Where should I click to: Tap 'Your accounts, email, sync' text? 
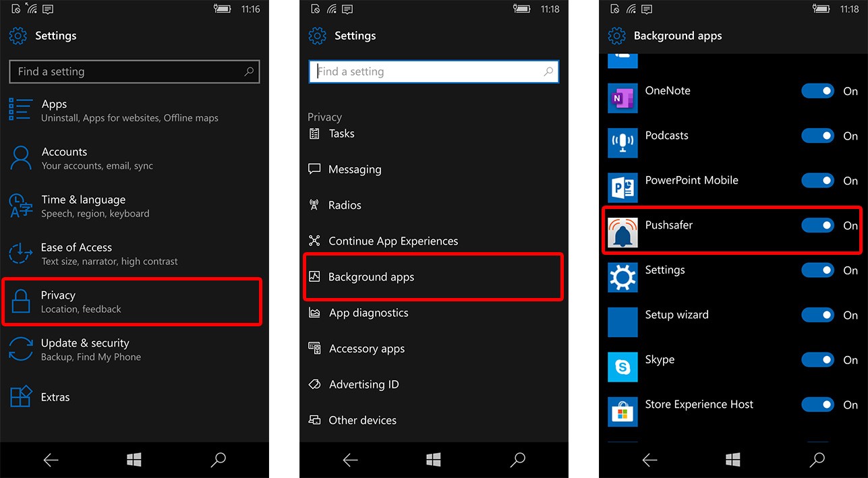coord(97,166)
